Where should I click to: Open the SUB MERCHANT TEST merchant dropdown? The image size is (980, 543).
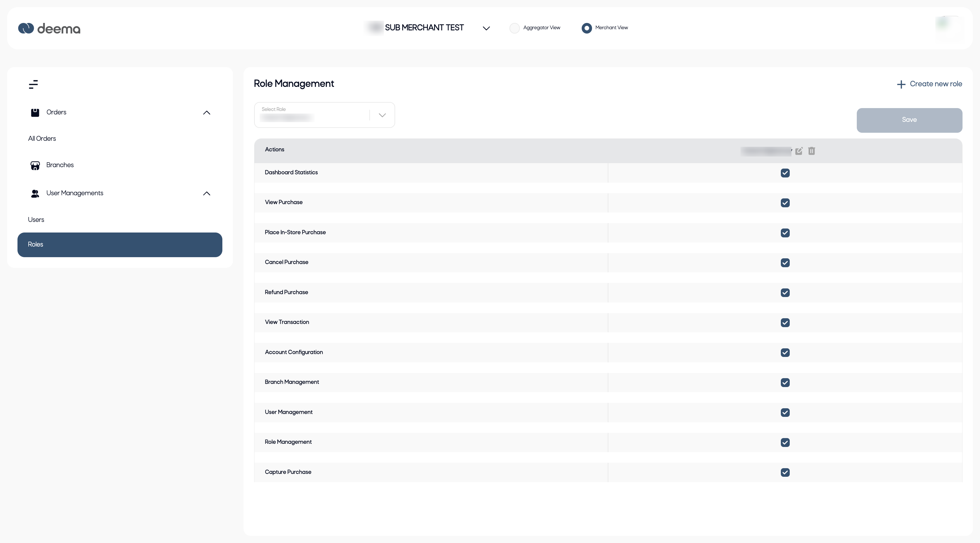(486, 29)
